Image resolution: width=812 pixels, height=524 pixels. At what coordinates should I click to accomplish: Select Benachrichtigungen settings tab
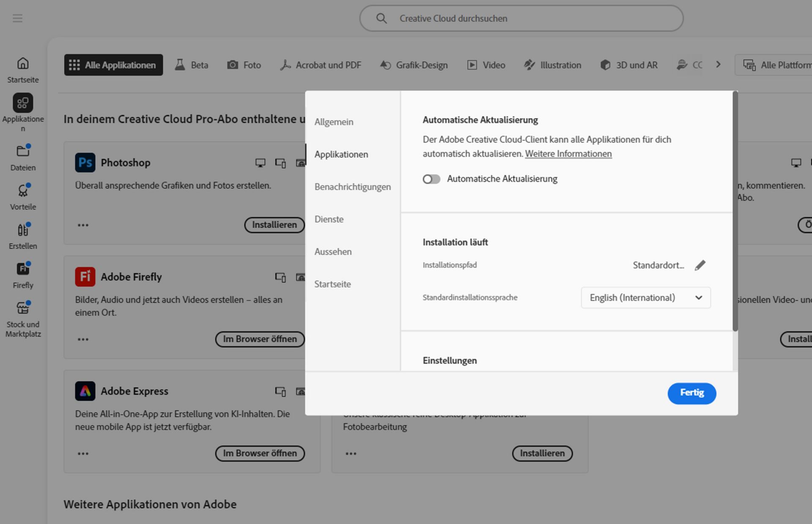[352, 187]
